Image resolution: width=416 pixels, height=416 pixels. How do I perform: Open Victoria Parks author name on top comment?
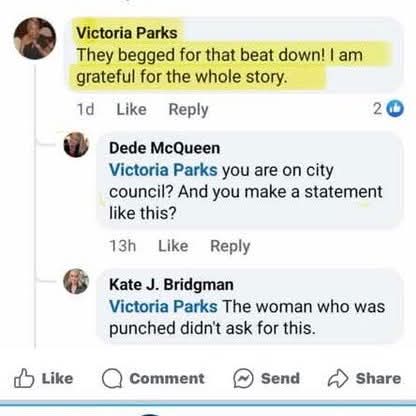tap(127, 33)
